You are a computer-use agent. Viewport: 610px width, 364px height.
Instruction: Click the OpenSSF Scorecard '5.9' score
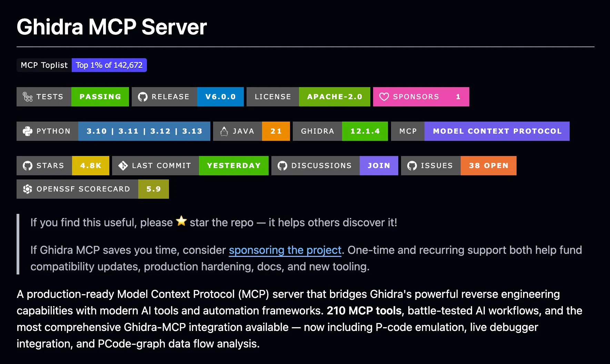tap(153, 189)
